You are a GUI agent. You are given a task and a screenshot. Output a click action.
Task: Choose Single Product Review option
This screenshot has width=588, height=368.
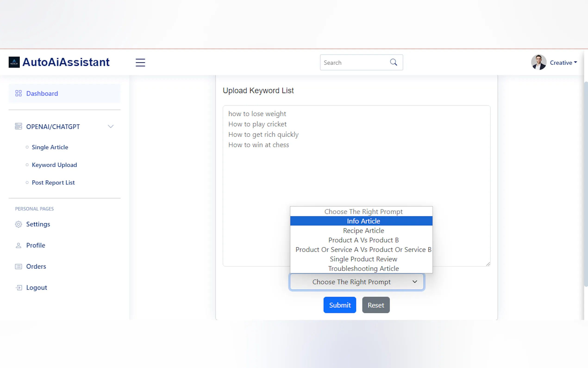[363, 259]
